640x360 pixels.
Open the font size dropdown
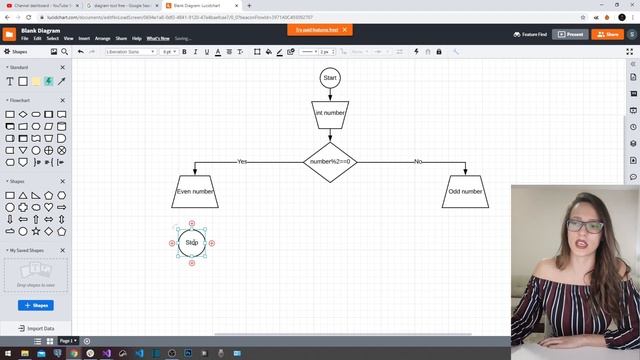pos(169,52)
